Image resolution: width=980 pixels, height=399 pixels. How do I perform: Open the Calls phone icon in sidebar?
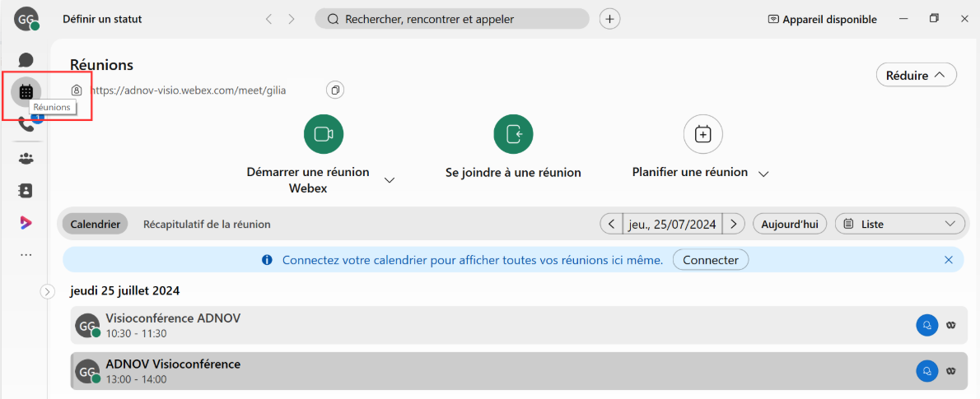(26, 125)
